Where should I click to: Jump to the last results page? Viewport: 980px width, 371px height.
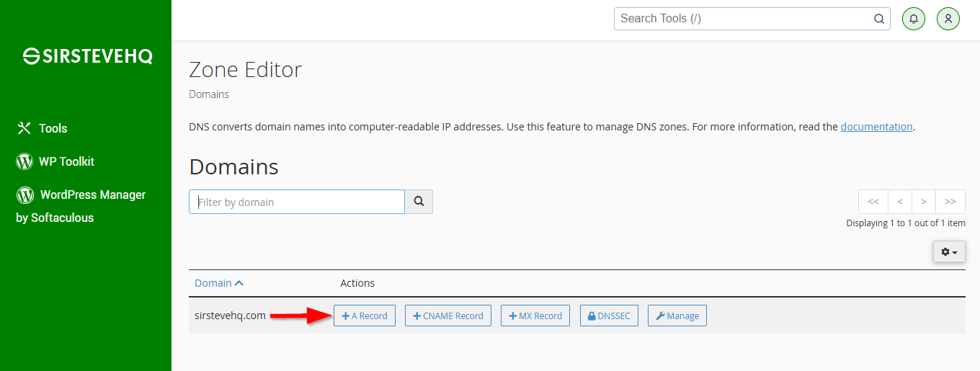click(x=950, y=202)
